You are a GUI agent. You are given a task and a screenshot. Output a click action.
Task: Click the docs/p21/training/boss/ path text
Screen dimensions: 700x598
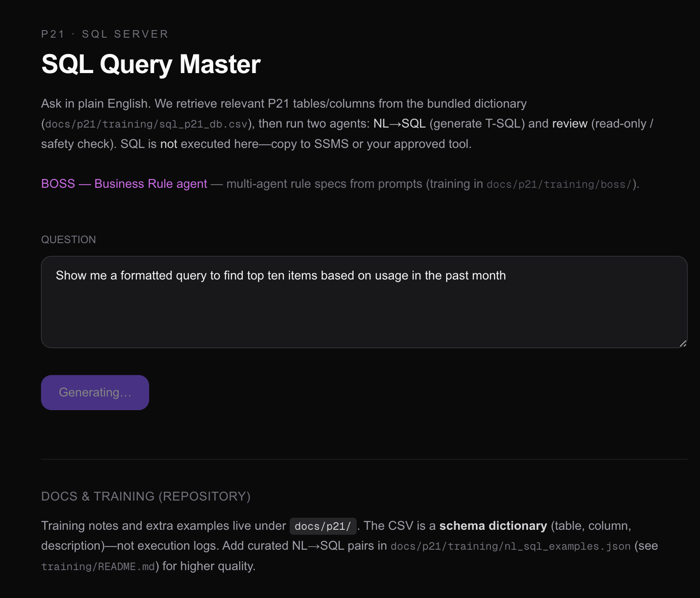pos(559,184)
